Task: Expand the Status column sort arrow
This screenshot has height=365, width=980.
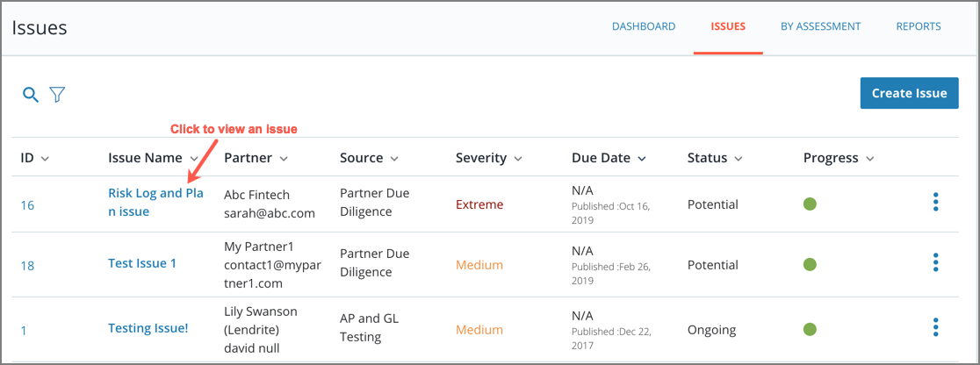Action: tap(739, 159)
